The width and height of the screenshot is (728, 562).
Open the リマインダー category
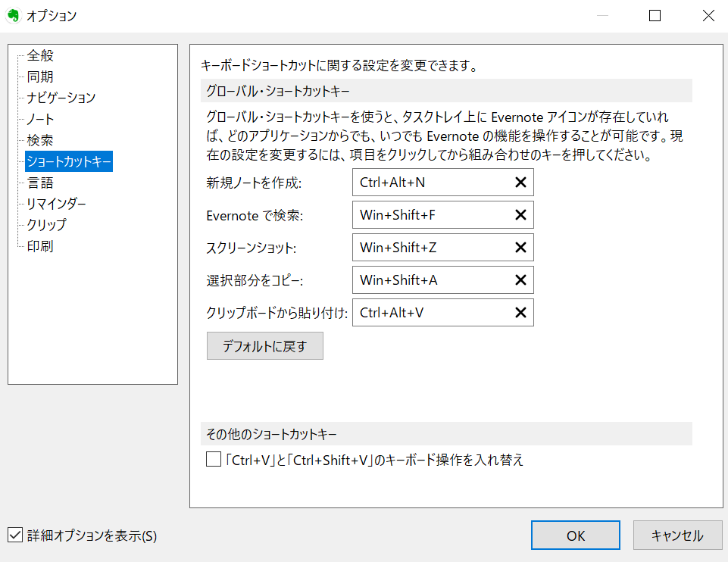[57, 204]
